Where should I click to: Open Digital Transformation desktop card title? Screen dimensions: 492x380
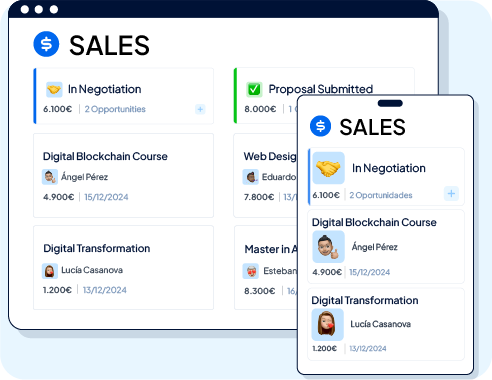click(x=97, y=248)
